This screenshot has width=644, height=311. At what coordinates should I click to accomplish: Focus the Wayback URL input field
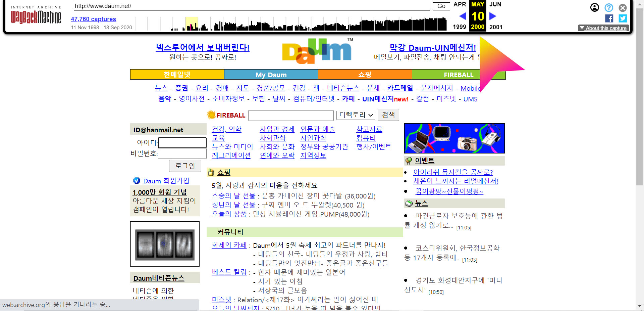click(x=252, y=6)
